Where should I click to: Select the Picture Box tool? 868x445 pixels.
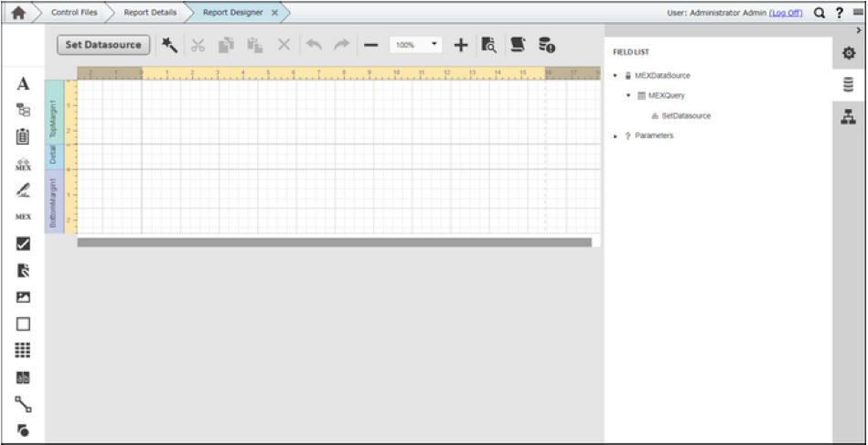pos(23,297)
